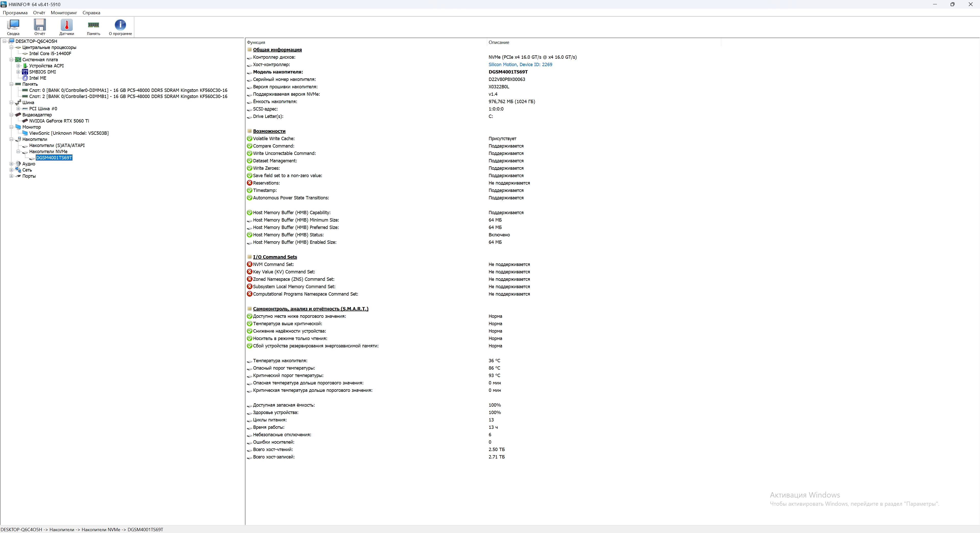The height and width of the screenshot is (533, 980).
Task: Click the Описание column header
Action: (x=498, y=42)
